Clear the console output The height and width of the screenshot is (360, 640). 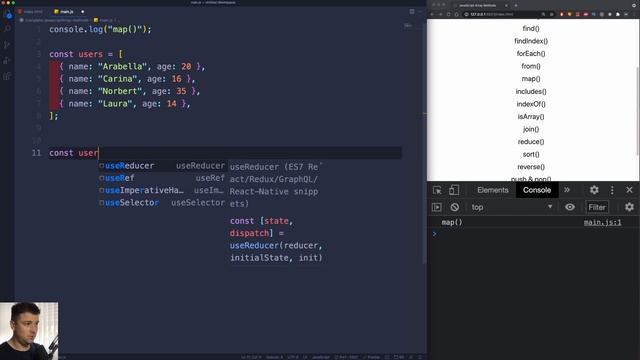pos(454,207)
